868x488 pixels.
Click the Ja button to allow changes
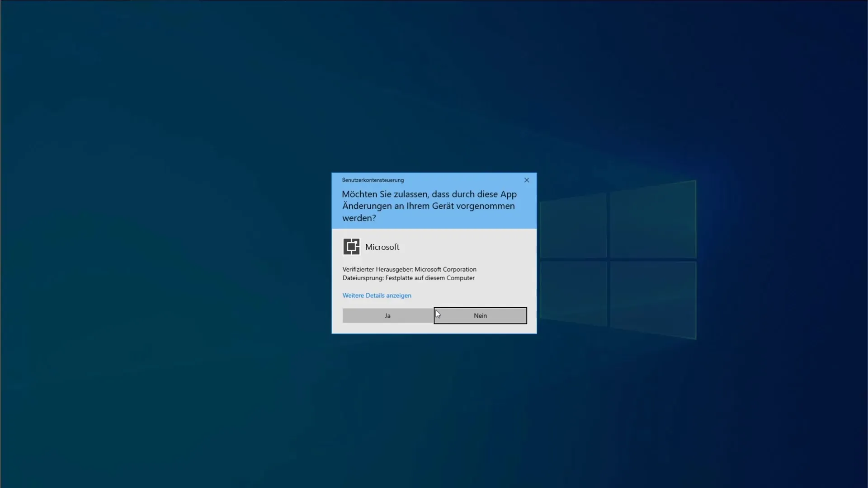[388, 315]
